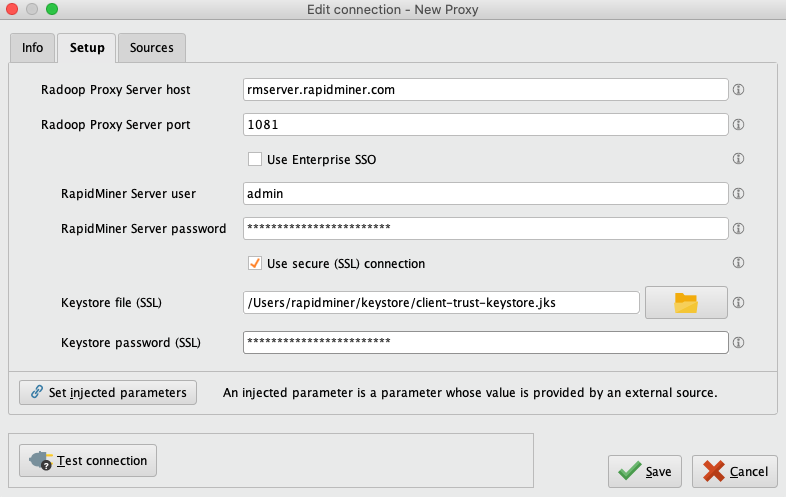This screenshot has width=786, height=497.
Task: Click info icon beside Keystore password field
Action: click(739, 343)
